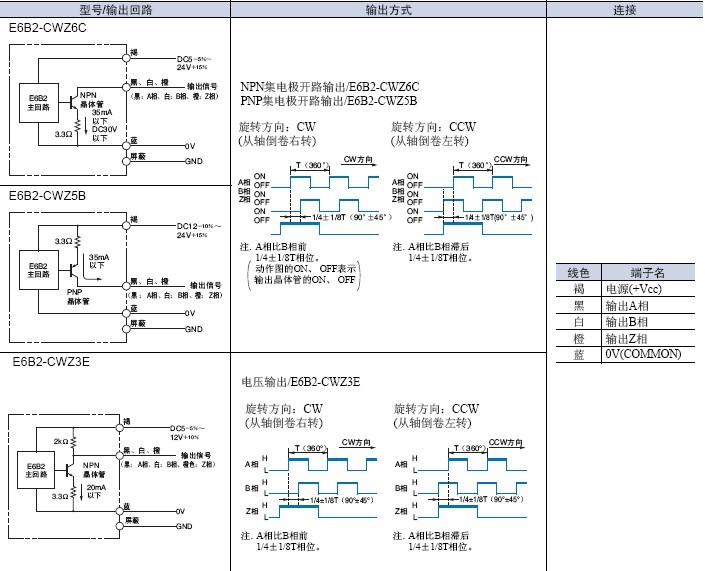Click the 35mA 以下 label in CWZ5B circuit
The height and width of the screenshot is (571, 705).
(98, 261)
